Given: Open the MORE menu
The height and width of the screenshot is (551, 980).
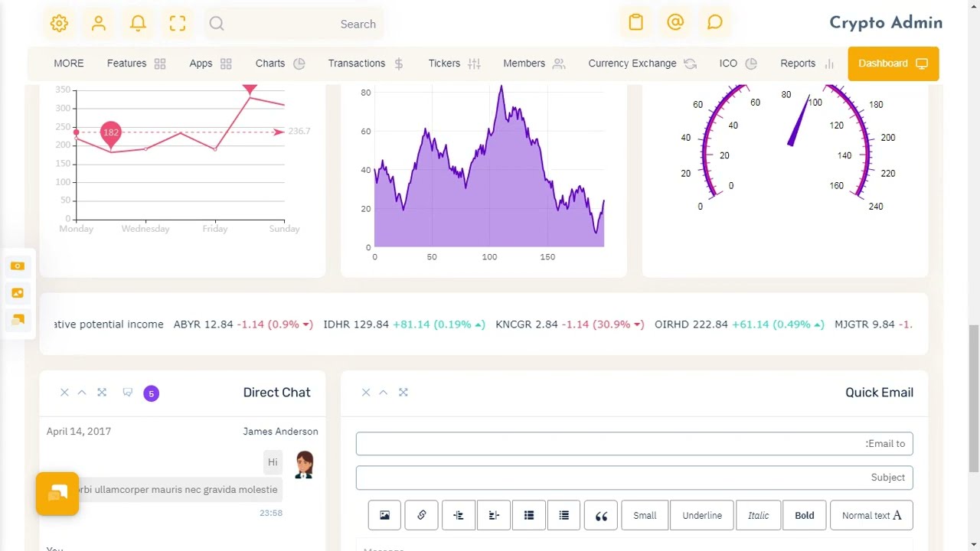Looking at the screenshot, I should click(69, 64).
